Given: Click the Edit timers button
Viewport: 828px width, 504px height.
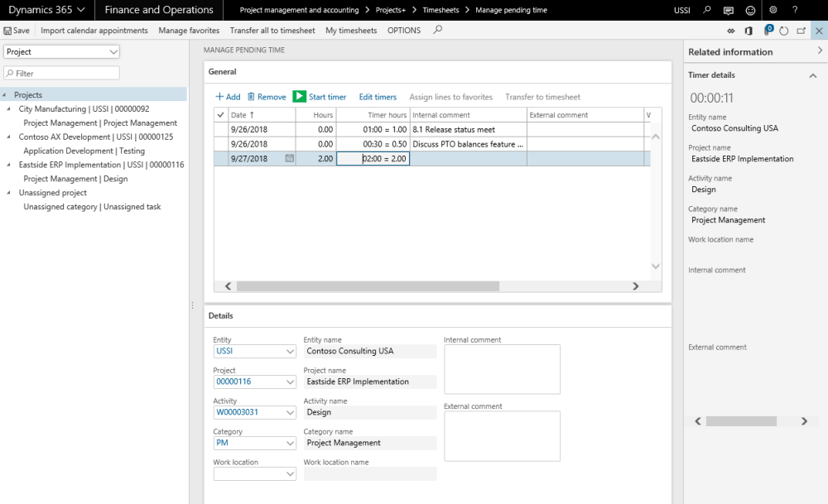Looking at the screenshot, I should [378, 97].
